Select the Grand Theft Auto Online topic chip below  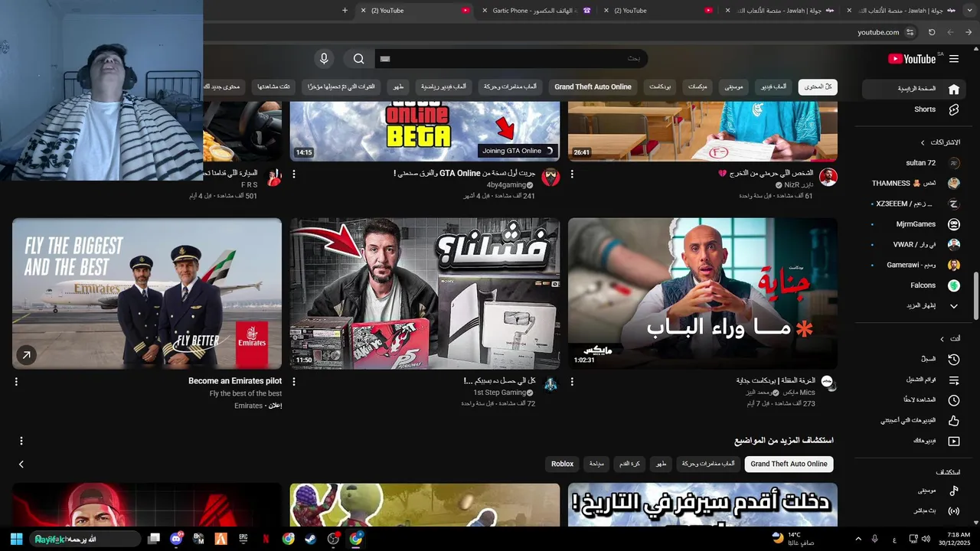click(x=789, y=464)
